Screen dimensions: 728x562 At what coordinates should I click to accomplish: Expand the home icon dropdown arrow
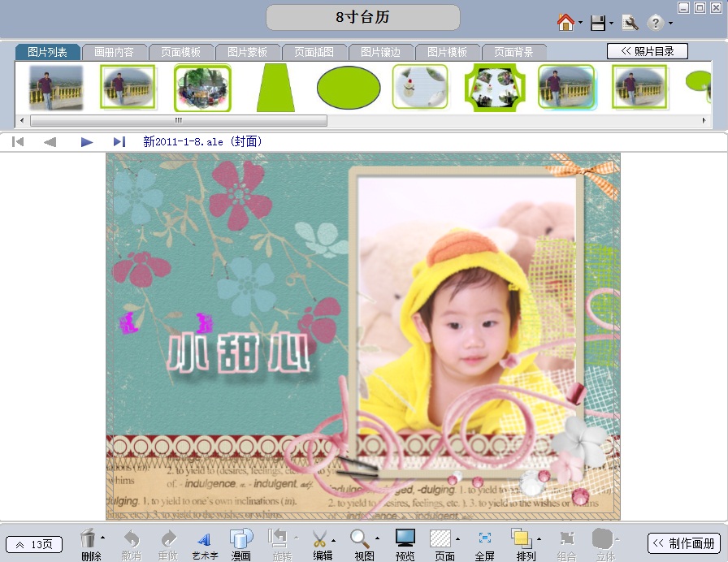click(581, 24)
